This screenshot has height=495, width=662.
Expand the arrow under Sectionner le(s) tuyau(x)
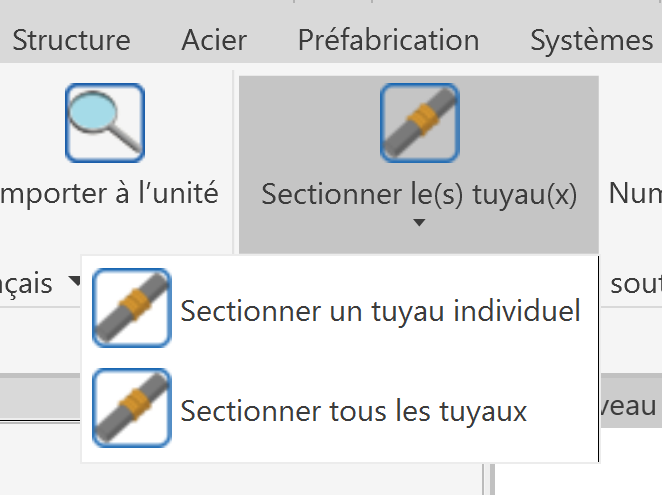[419, 223]
